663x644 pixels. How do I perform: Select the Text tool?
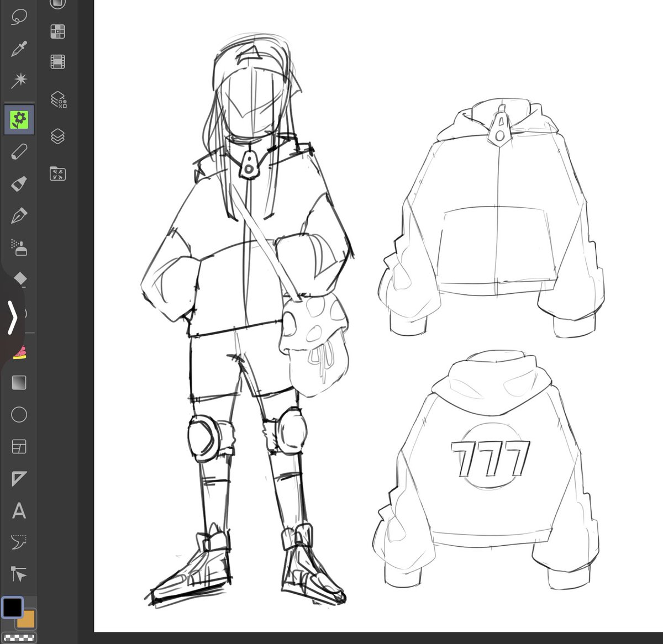pyautogui.click(x=20, y=511)
